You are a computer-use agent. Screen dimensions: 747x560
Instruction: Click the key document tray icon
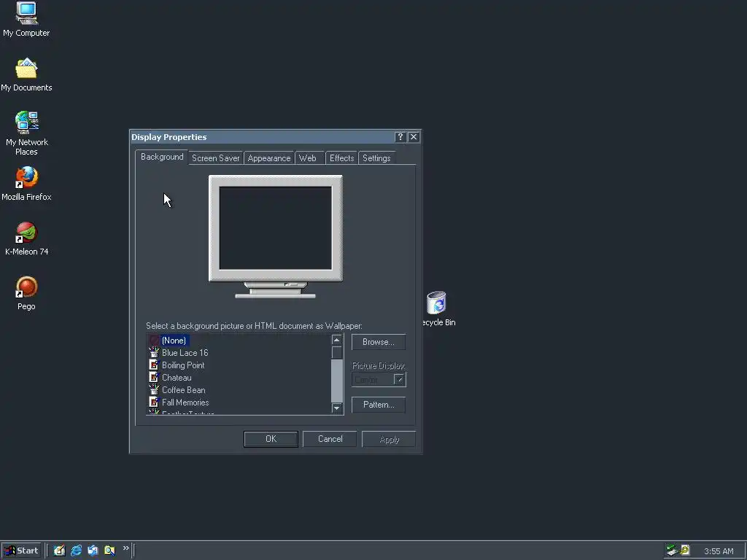(x=685, y=551)
